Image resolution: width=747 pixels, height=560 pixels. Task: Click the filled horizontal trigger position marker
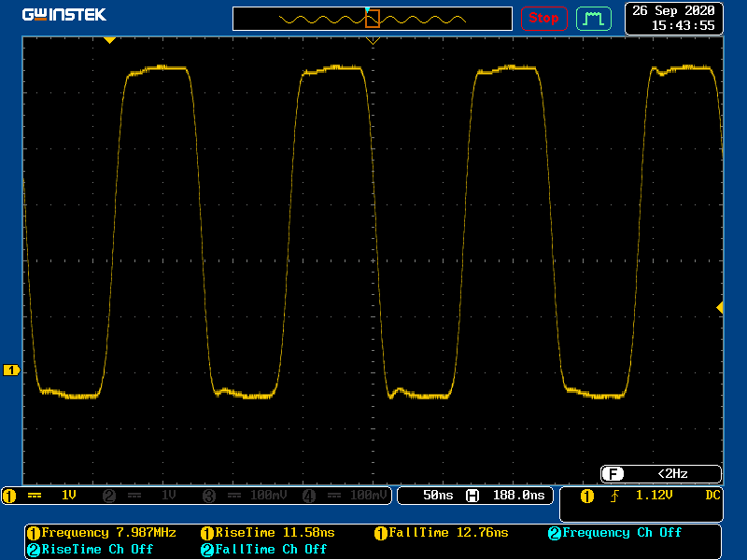pyautogui.click(x=109, y=40)
